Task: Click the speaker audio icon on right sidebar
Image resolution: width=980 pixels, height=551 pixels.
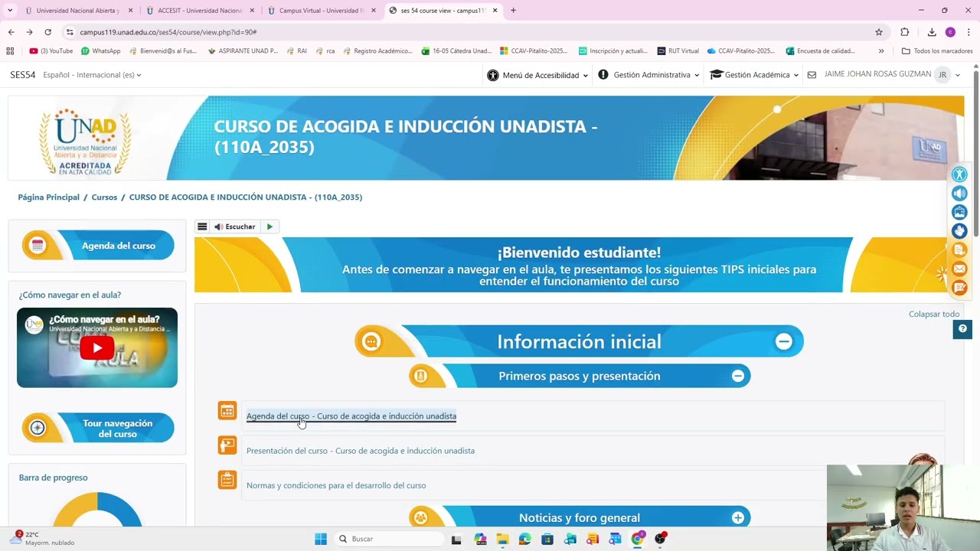Action: 959,194
